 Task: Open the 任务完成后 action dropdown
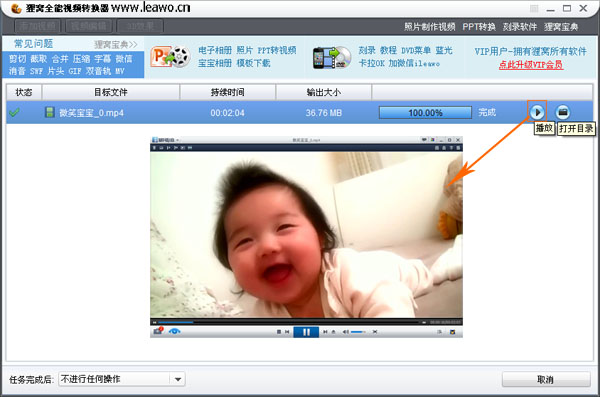[x=122, y=379]
